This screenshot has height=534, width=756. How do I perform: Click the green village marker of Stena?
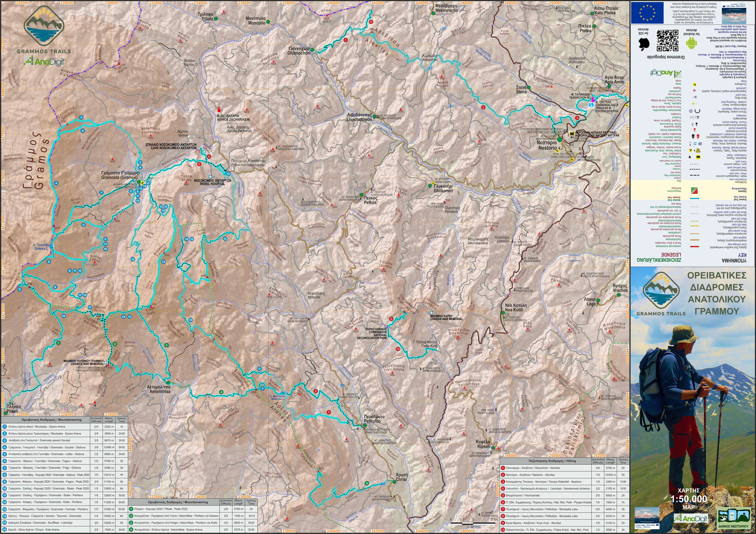528,87
